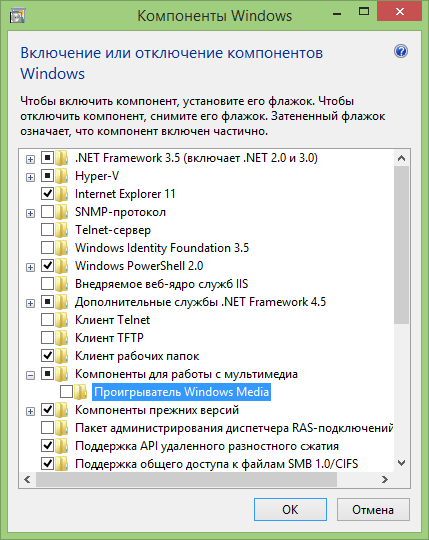Click the .NET Framework 3.5 folder icon
The height and width of the screenshot is (540, 429).
coord(62,158)
